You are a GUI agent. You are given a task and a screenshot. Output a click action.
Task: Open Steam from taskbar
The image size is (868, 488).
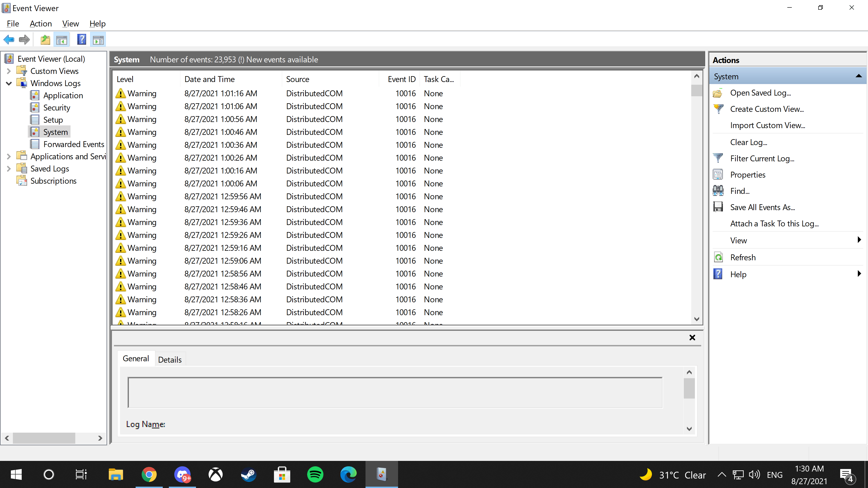click(x=249, y=474)
